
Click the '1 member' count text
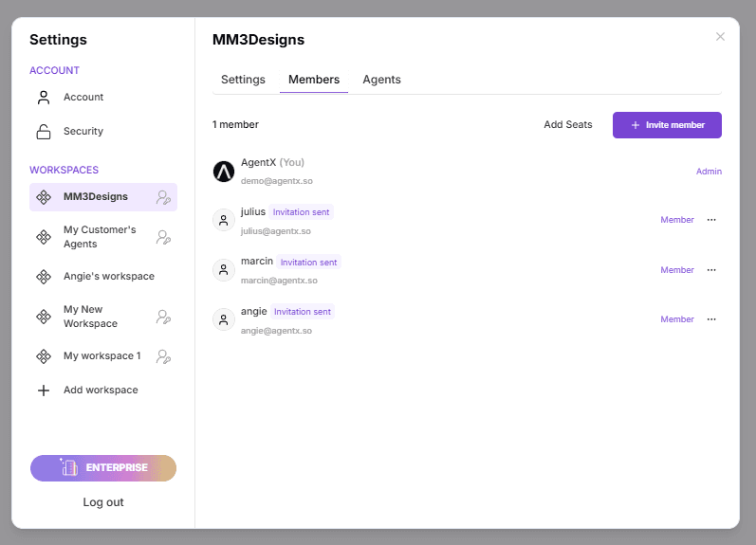point(235,124)
